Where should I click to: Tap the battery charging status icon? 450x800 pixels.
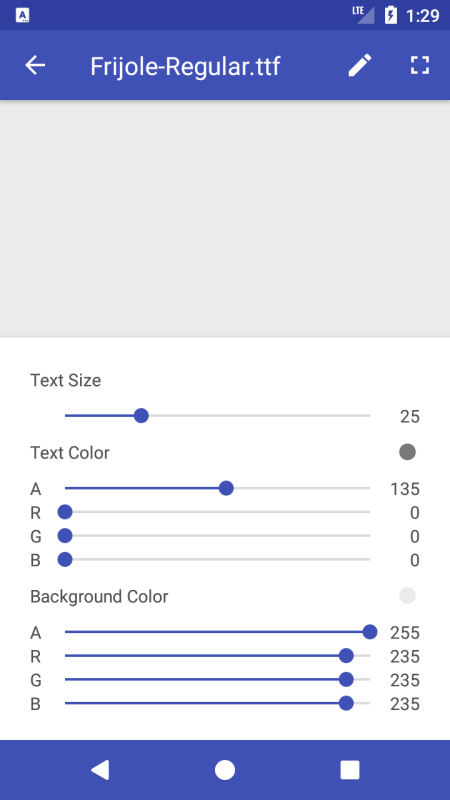pyautogui.click(x=391, y=15)
